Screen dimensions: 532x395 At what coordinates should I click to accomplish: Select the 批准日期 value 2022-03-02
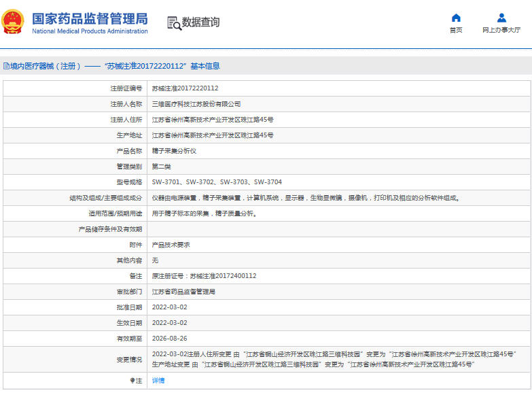(170, 307)
